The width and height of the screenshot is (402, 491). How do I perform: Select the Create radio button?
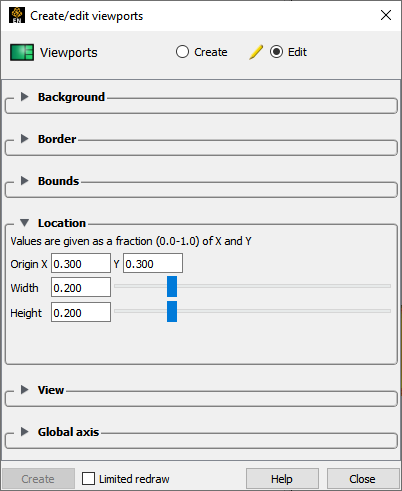[182, 52]
